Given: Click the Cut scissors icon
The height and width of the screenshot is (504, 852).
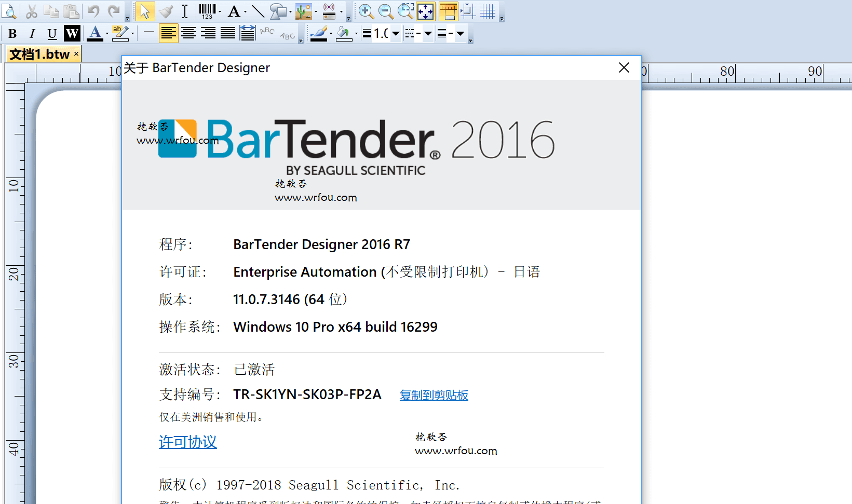Looking at the screenshot, I should (x=31, y=11).
